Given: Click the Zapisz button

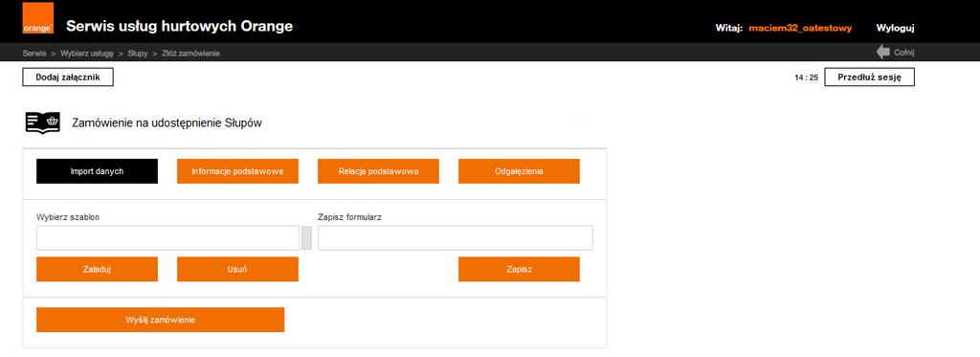Looking at the screenshot, I should click(519, 270).
